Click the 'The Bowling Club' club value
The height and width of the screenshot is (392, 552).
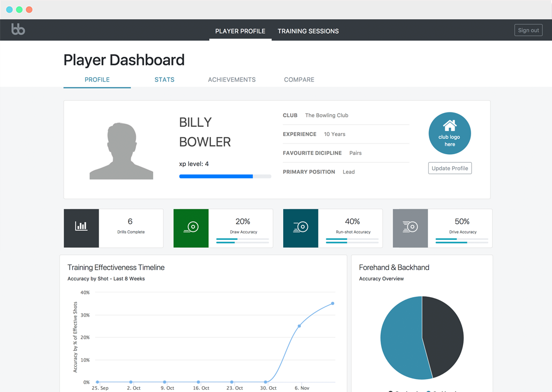(x=327, y=116)
